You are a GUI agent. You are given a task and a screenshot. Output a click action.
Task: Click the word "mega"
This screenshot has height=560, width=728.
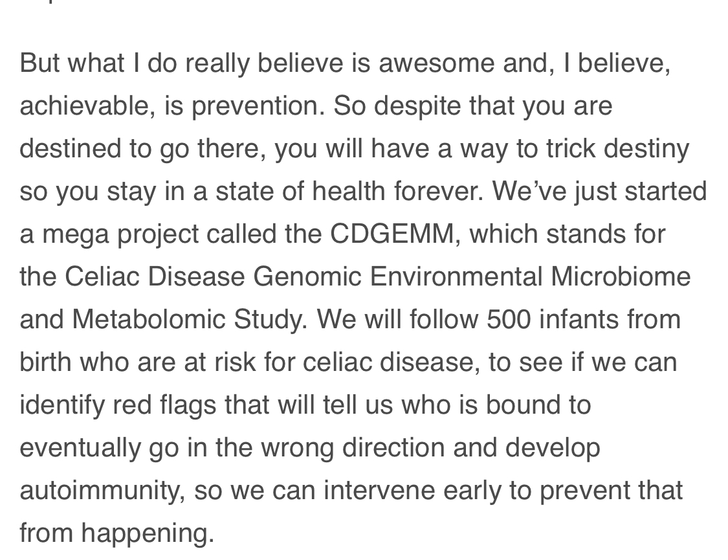(x=76, y=234)
